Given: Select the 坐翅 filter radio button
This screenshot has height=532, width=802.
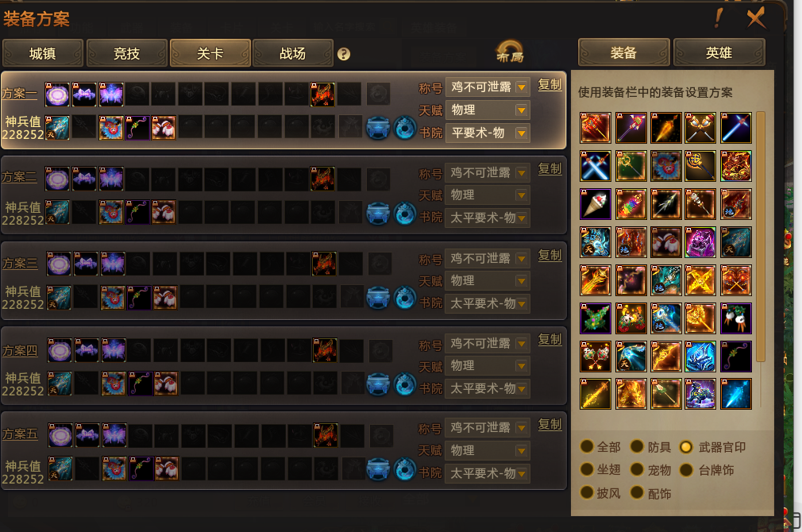Looking at the screenshot, I should [587, 469].
